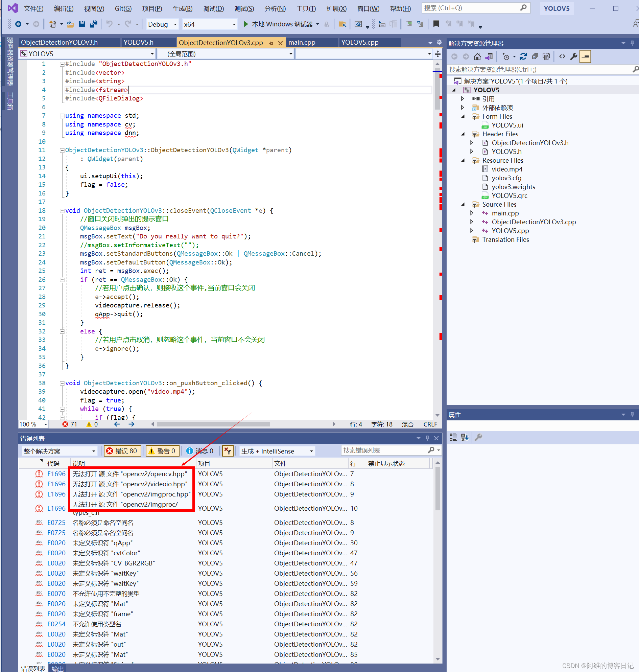Click the Pending Changes Filter clock icon

click(505, 56)
